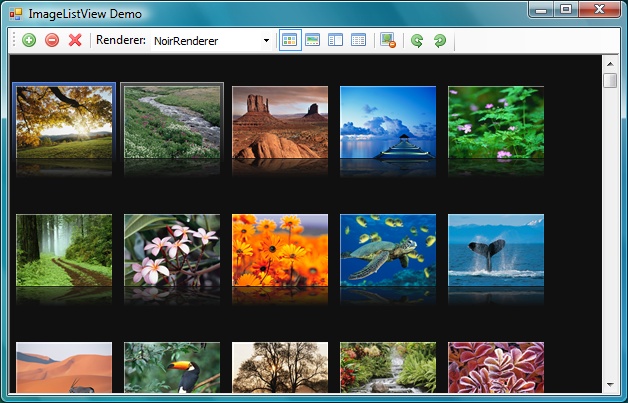Select the autumn tree sunset thumbnail
The height and width of the screenshot is (403, 628).
(x=64, y=122)
